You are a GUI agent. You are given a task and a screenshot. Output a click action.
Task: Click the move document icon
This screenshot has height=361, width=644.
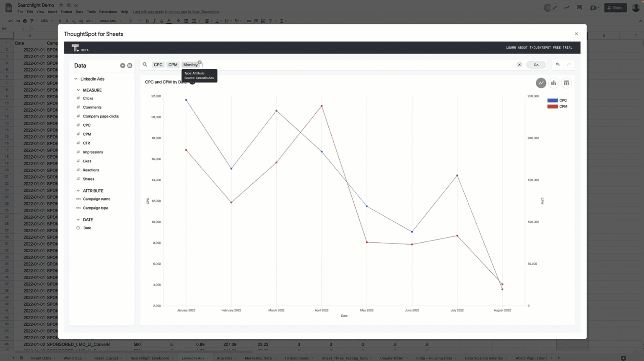click(69, 5)
